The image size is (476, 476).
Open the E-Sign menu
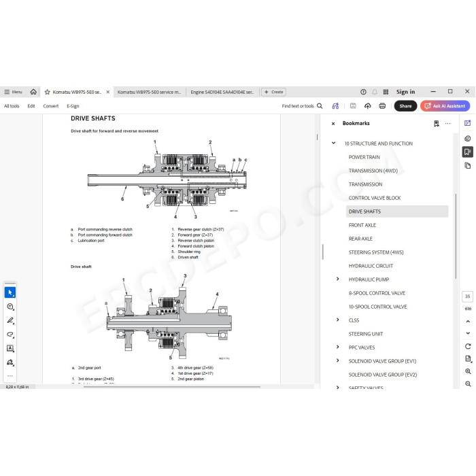tap(73, 106)
